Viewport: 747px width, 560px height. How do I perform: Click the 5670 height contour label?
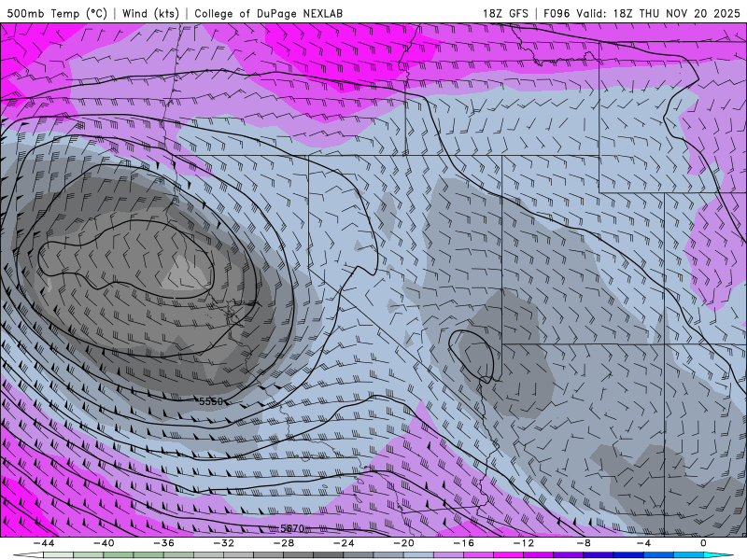pos(292,528)
